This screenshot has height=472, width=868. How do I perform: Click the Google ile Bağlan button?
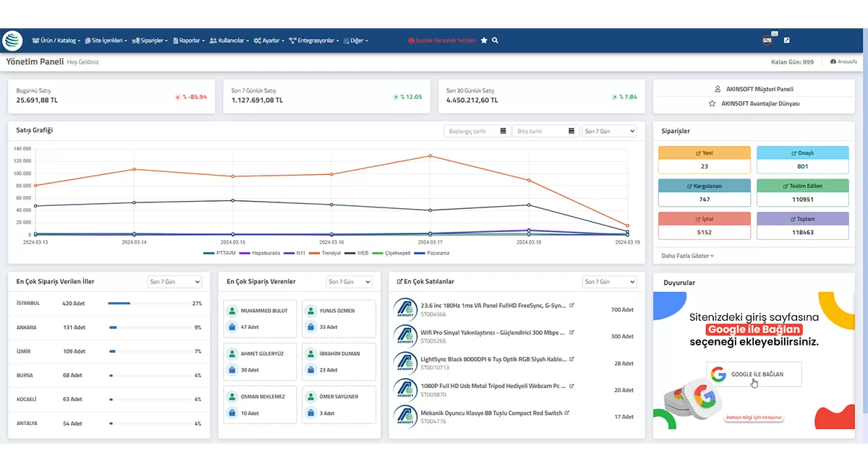[x=754, y=374]
